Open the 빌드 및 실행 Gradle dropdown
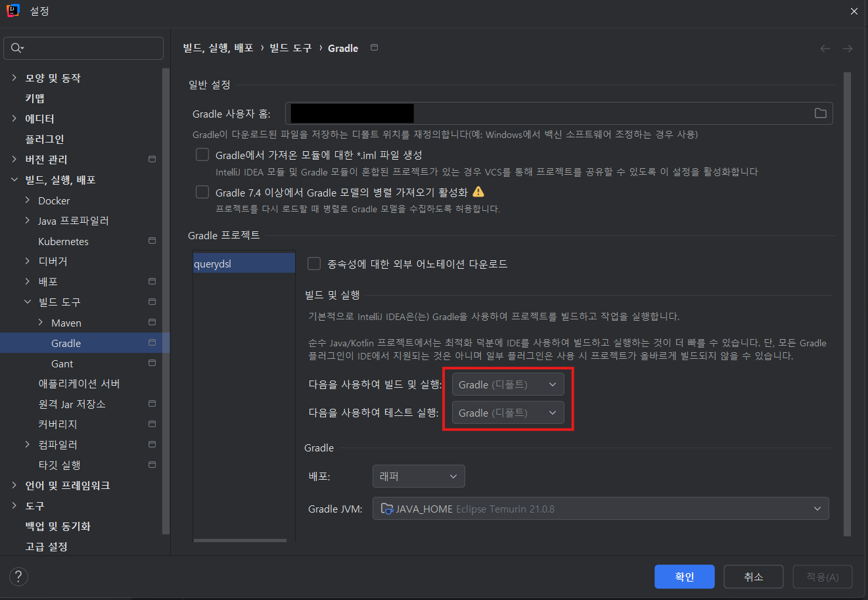The height and width of the screenshot is (600, 868). coord(508,384)
